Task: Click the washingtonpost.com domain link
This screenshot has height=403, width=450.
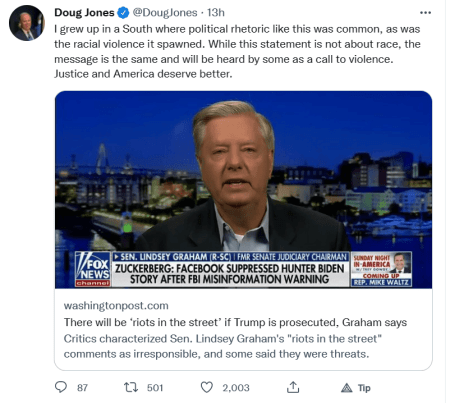Action: click(116, 306)
